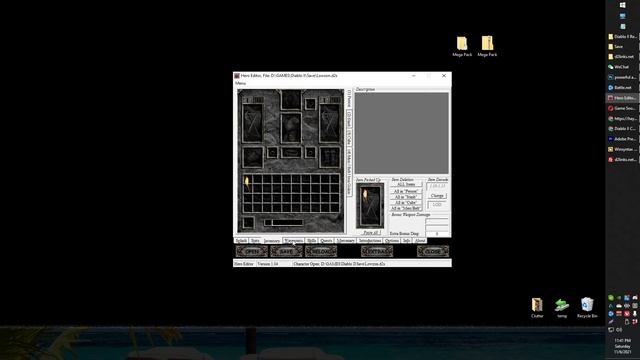Open the temp desktop shortcut
The height and width of the screenshot is (360, 640).
[562, 308]
